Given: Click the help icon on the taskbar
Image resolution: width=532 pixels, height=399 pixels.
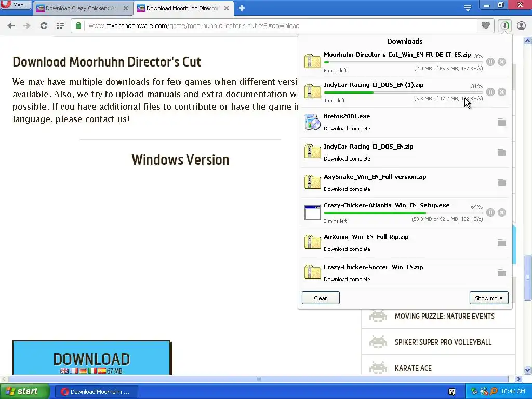Looking at the screenshot, I should (451, 392).
